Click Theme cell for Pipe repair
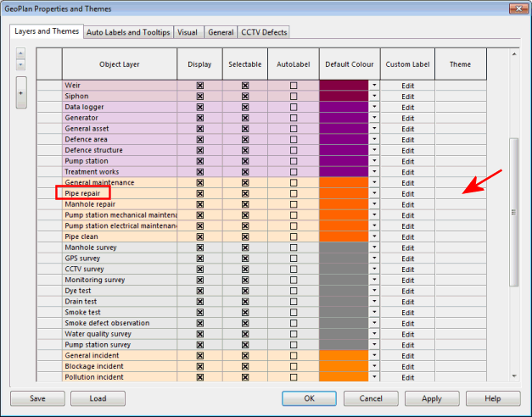Image resolution: width=532 pixels, height=417 pixels. click(461, 193)
